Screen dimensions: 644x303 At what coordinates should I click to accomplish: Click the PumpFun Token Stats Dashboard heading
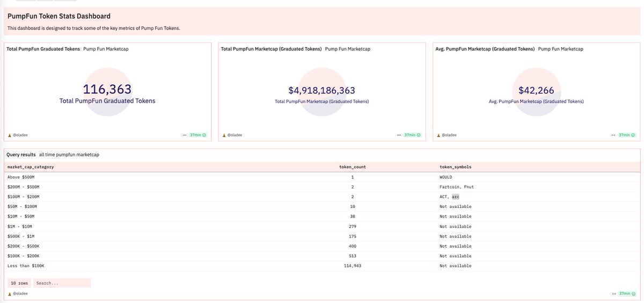click(59, 17)
